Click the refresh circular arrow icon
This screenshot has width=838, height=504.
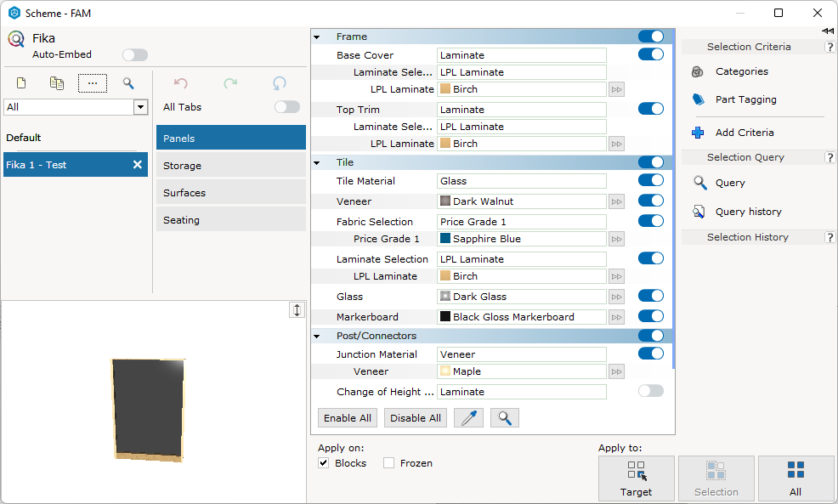click(x=280, y=82)
